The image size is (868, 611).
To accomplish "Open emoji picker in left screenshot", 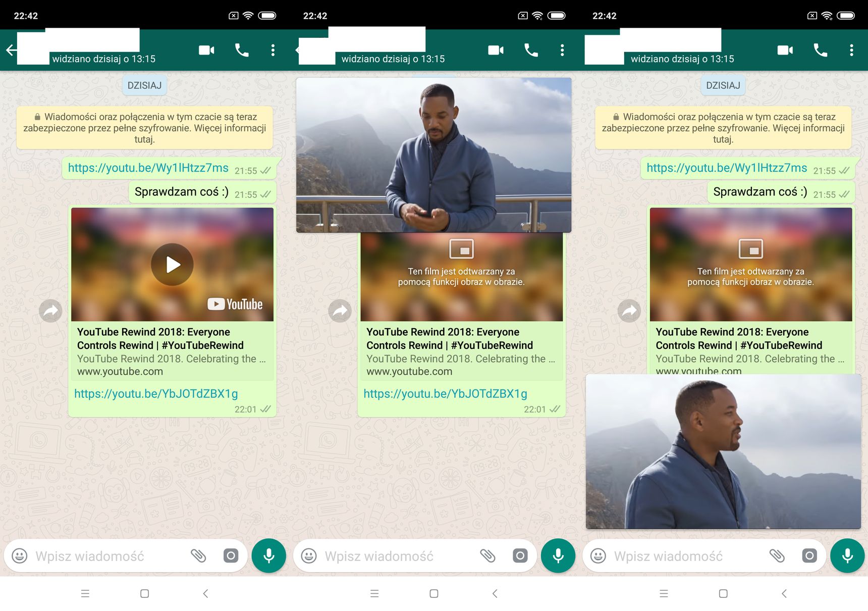I will coord(20,556).
